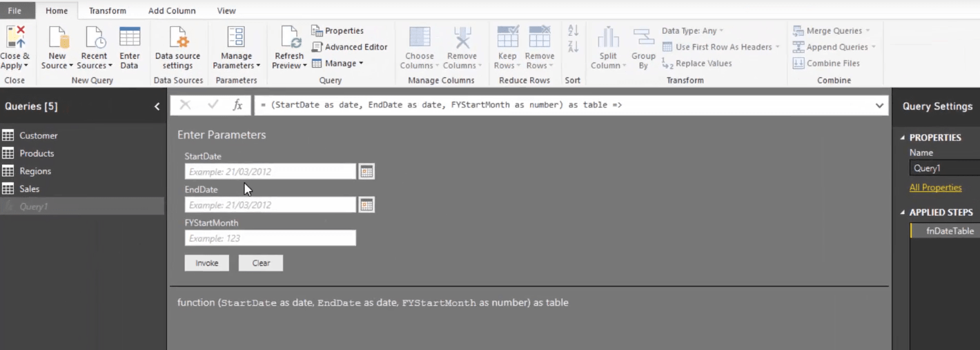Image resolution: width=980 pixels, height=350 pixels.
Task: Confirm formula with checkmark icon
Action: (213, 105)
